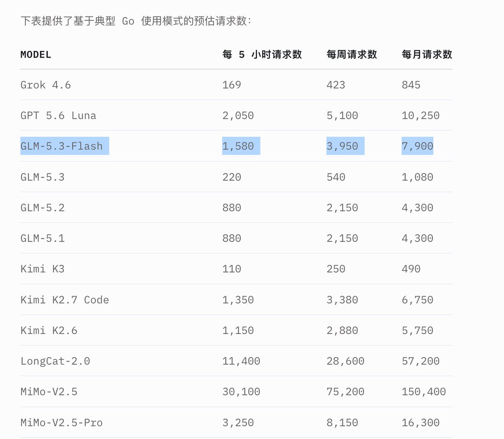Click value 75,200 in MiMo-V2.5 row
This screenshot has width=504, height=439.
[x=345, y=392]
